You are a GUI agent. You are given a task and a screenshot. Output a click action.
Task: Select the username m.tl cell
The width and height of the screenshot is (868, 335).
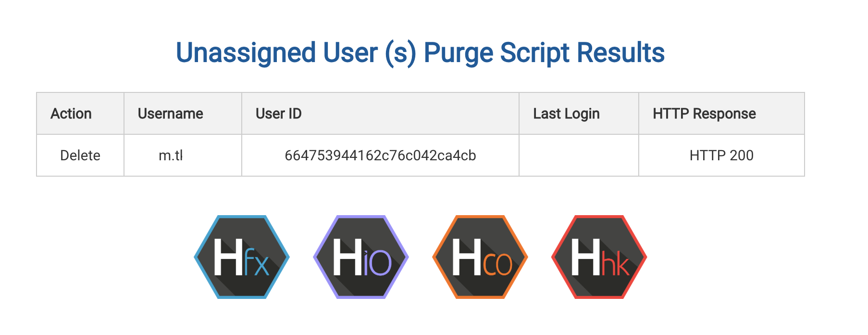[x=171, y=155]
